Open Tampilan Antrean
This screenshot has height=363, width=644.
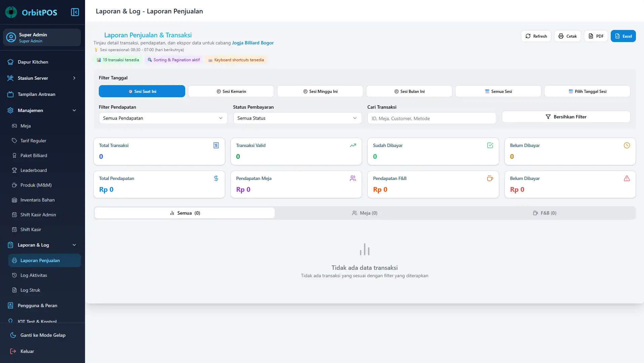pyautogui.click(x=36, y=94)
